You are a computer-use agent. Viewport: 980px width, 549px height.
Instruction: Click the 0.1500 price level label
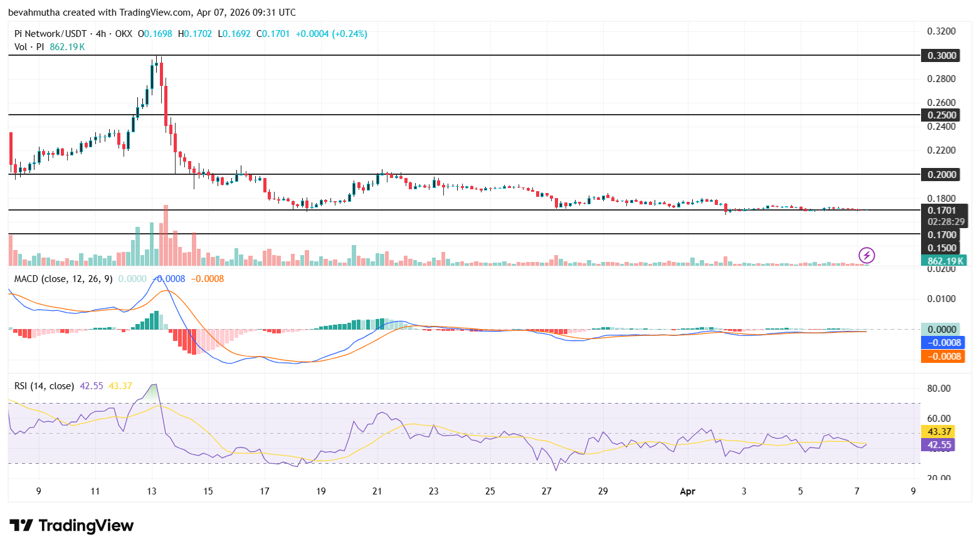[x=941, y=248]
